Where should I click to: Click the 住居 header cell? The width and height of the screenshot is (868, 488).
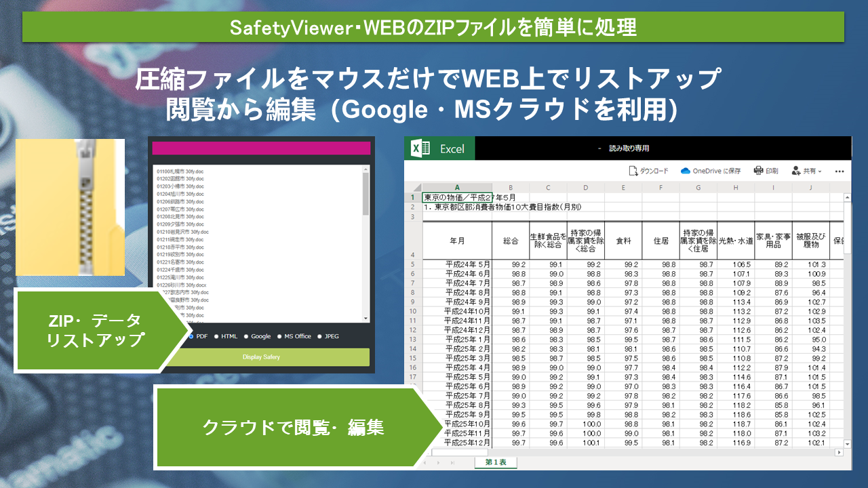[x=660, y=240]
